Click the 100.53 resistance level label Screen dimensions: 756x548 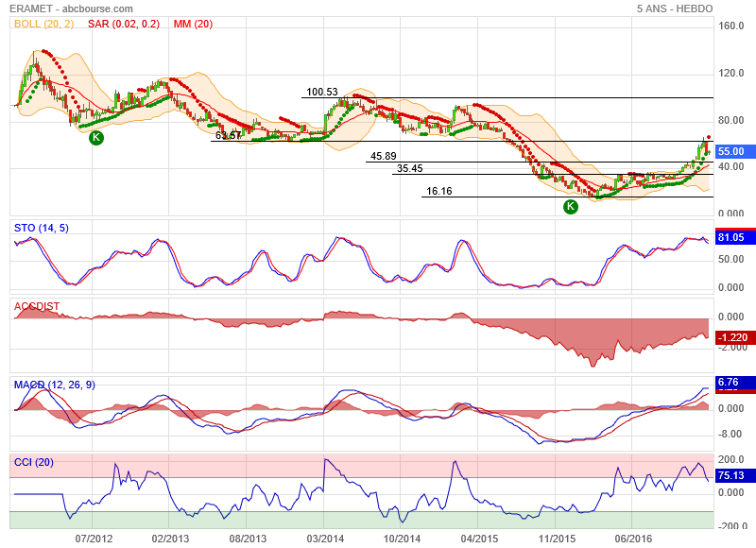click(321, 92)
